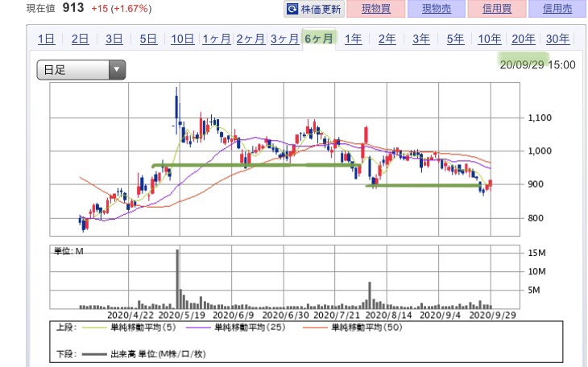Click the 5M volume axis label
Viewport: 588px width, 367px height.
click(x=533, y=291)
